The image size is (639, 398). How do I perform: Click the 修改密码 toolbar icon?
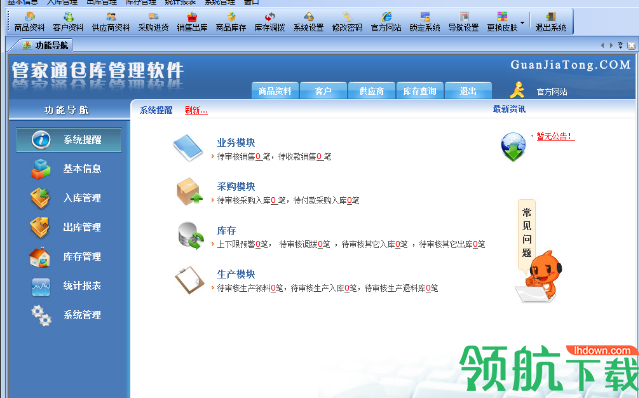coord(347,22)
